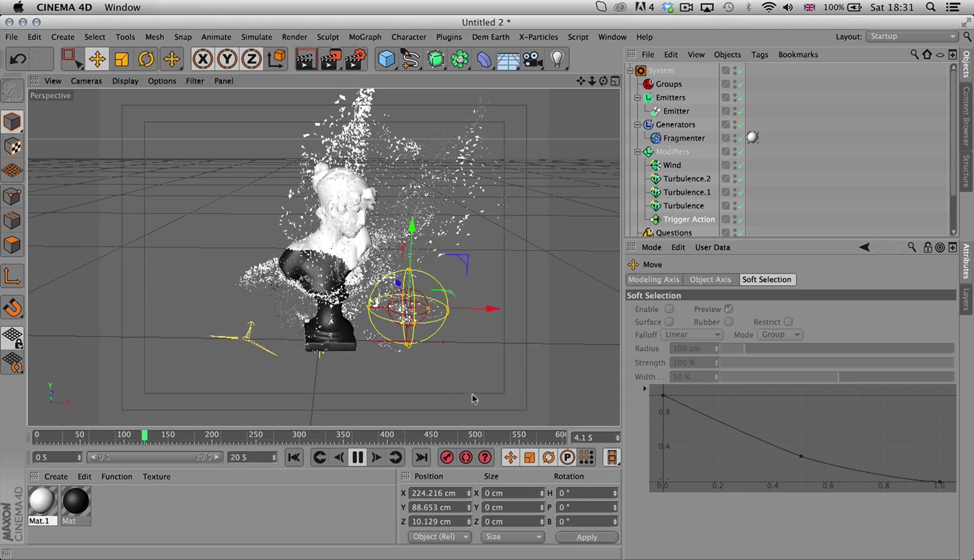974x560 pixels.
Task: Click the Render View clapperboard icon
Action: [306, 59]
